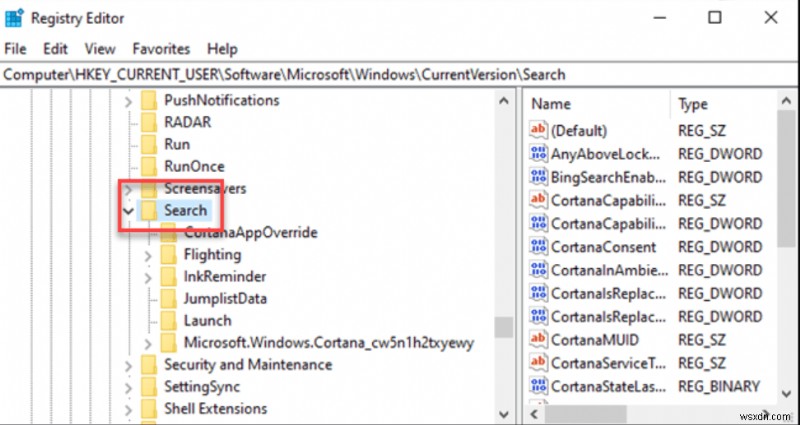Expand the InkReminder subkey

click(148, 278)
